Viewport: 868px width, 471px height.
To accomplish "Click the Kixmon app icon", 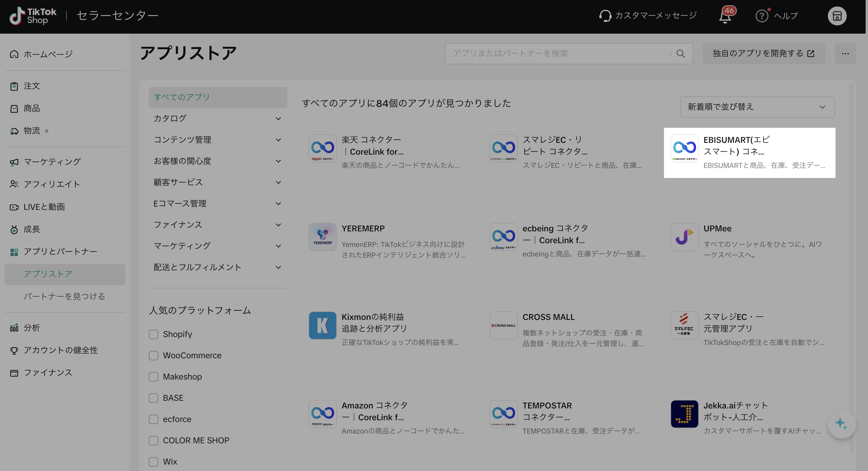I will (322, 325).
